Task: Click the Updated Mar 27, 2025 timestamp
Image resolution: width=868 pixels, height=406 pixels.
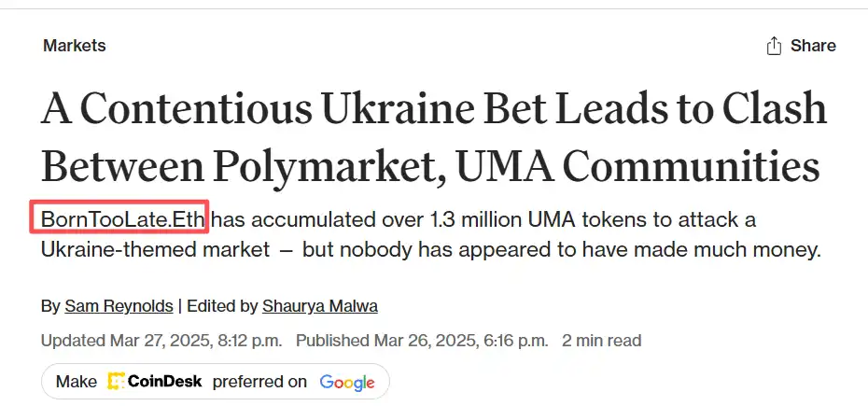Action: [161, 341]
